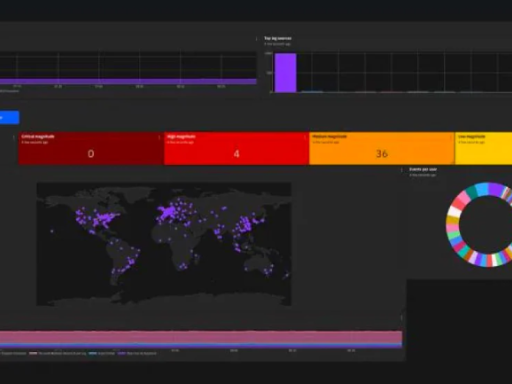Click the Medium magnitude title

[329, 136]
